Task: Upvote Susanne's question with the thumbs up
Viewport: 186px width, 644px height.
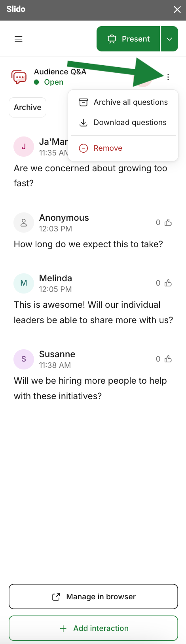Action: [x=168, y=359]
